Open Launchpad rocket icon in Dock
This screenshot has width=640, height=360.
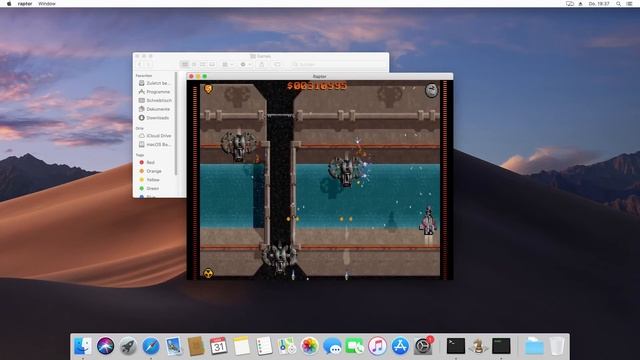[128, 346]
